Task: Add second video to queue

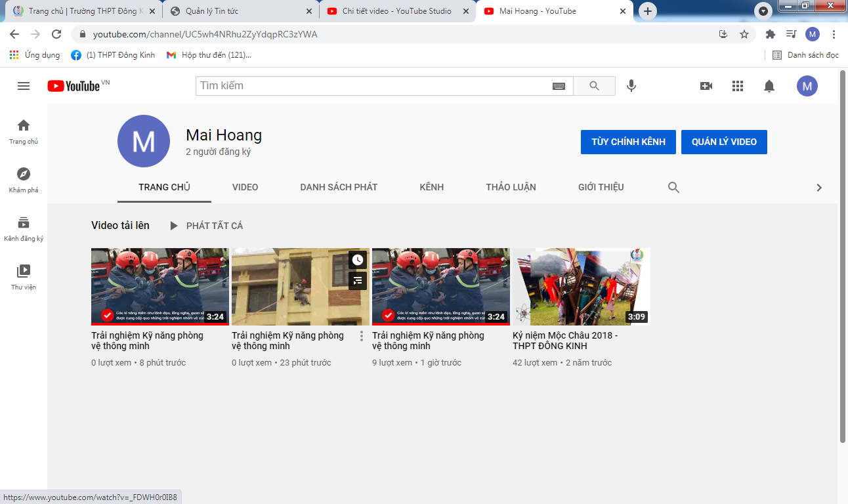Action: pos(357,281)
